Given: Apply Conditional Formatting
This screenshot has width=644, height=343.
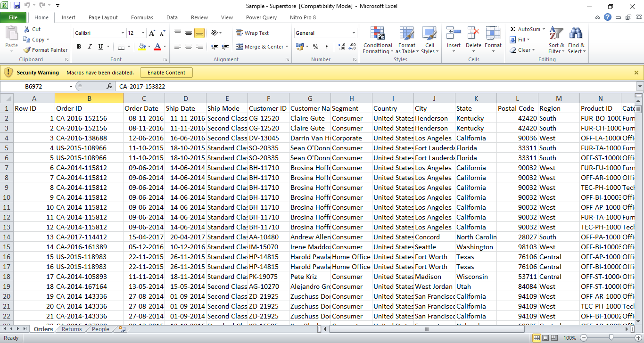Looking at the screenshot, I should click(x=377, y=40).
